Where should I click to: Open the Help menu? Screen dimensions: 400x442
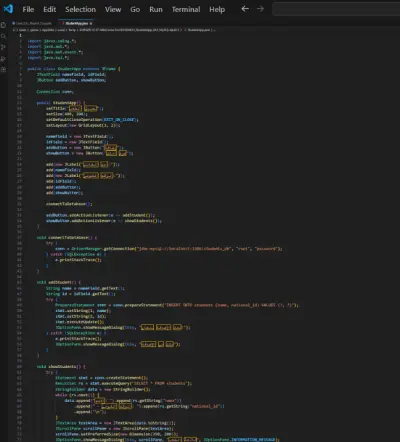click(217, 9)
